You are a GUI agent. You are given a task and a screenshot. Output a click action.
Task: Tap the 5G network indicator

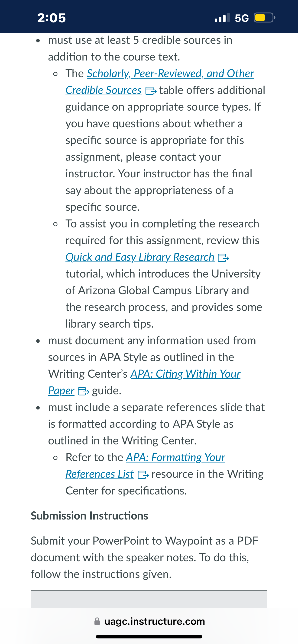click(242, 18)
